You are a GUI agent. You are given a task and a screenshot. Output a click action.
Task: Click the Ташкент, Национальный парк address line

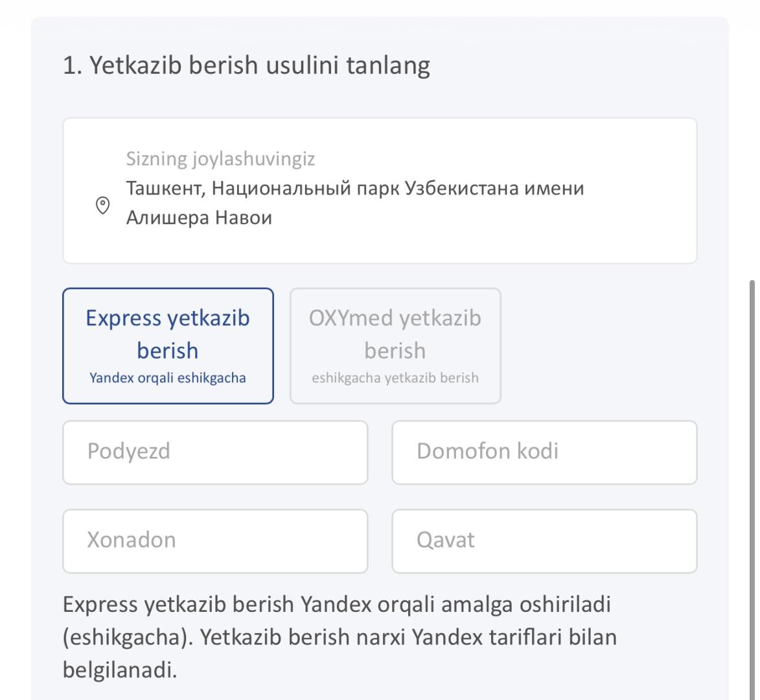(355, 189)
